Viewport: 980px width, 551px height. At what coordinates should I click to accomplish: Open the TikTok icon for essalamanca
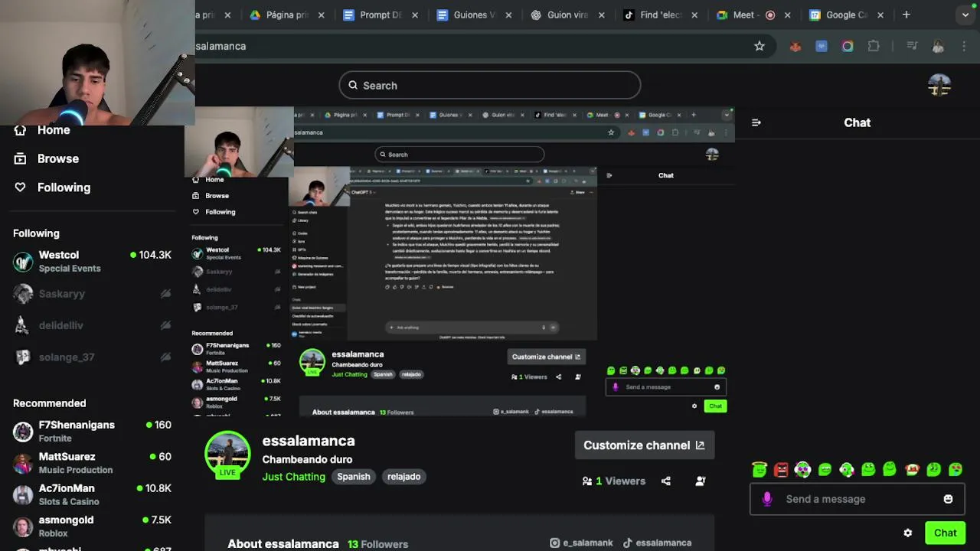pos(628,543)
